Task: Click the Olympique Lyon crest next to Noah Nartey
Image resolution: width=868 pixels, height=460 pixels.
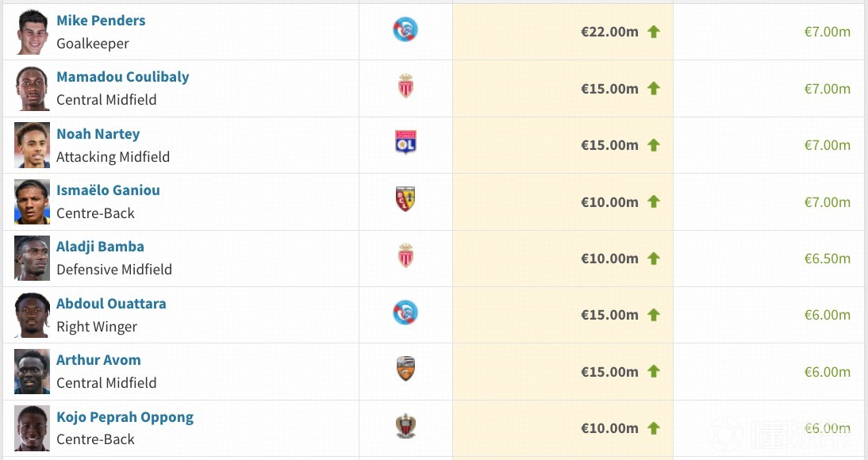Action: (x=405, y=143)
